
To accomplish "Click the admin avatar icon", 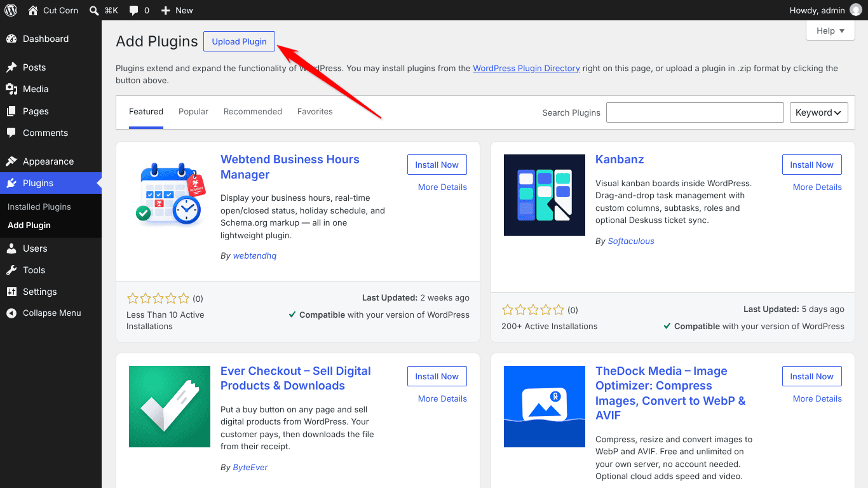I will [x=856, y=10].
